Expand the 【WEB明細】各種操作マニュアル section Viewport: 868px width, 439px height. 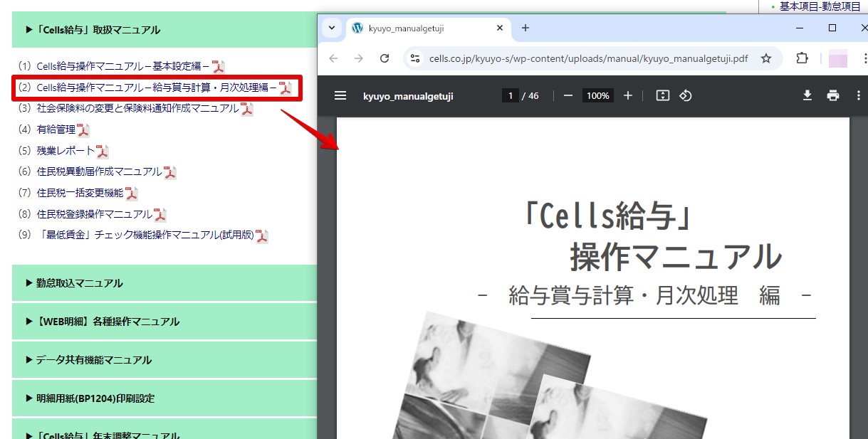[x=102, y=322]
